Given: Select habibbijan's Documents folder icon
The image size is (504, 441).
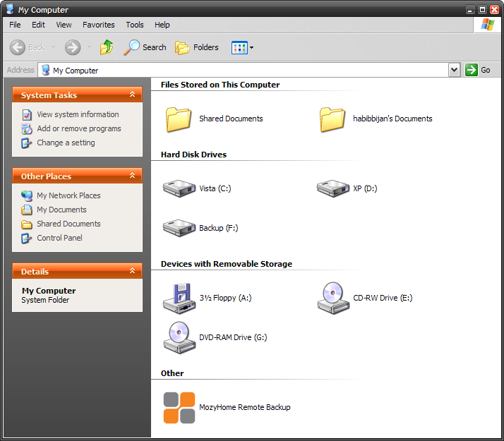Looking at the screenshot, I should tap(332, 119).
